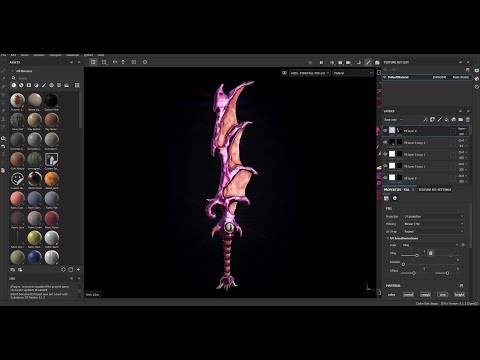Toggle eye of Fill layer 3 copy 2
The image size is (480, 360).
(385, 154)
